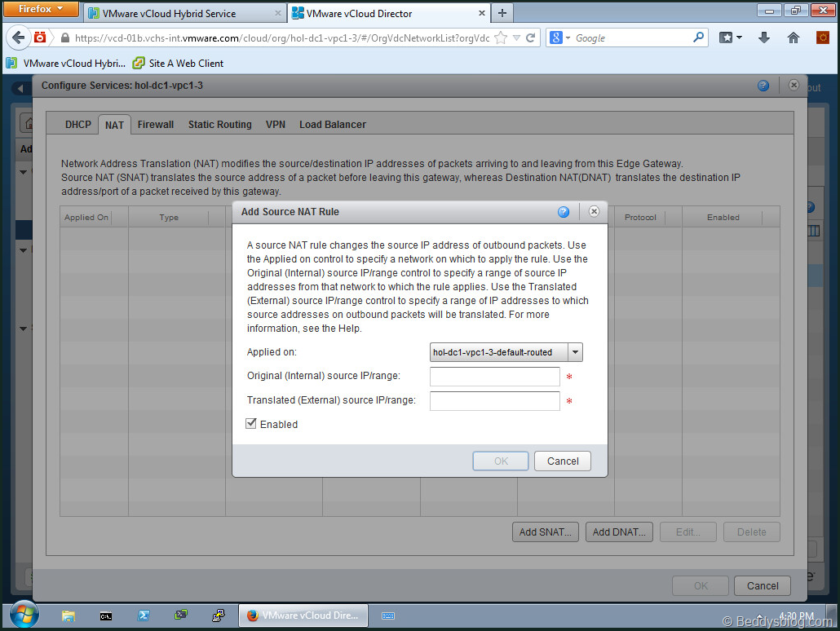
Task: Click the search magnifier icon
Action: tap(698, 38)
